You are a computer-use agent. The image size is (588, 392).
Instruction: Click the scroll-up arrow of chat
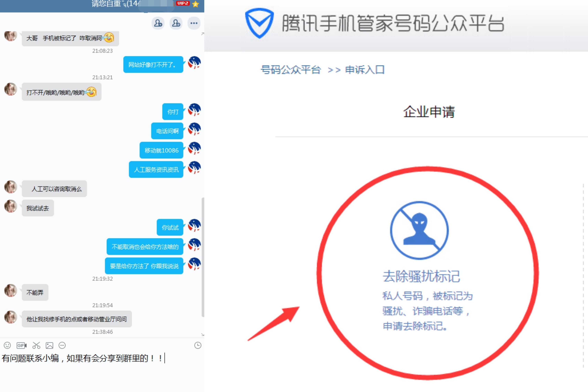point(203,34)
